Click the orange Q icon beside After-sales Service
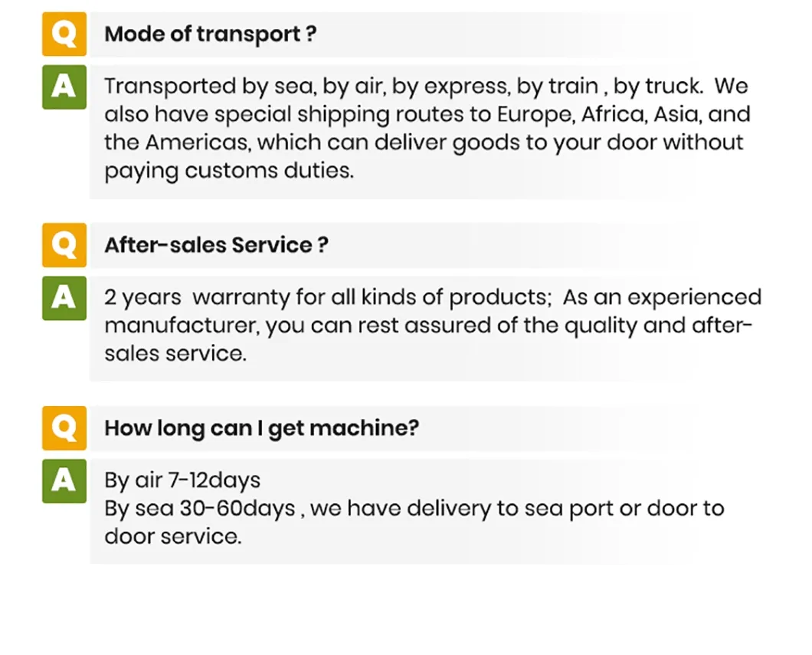 [64, 245]
